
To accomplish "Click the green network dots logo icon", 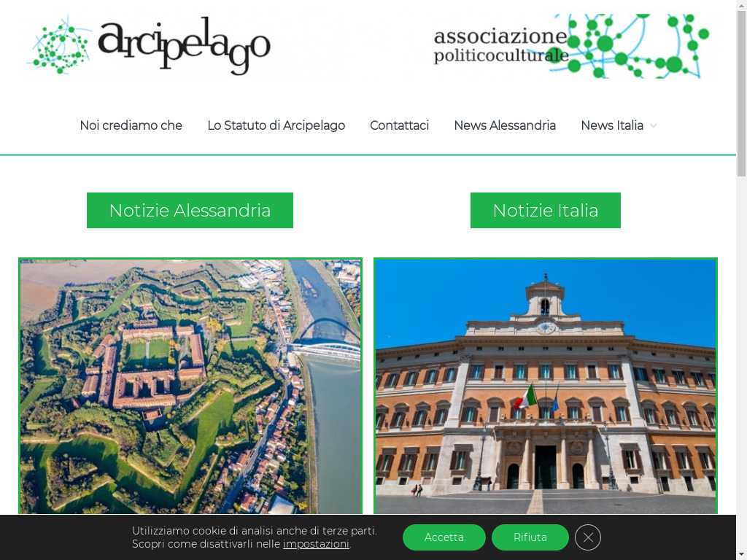I will coord(59,47).
